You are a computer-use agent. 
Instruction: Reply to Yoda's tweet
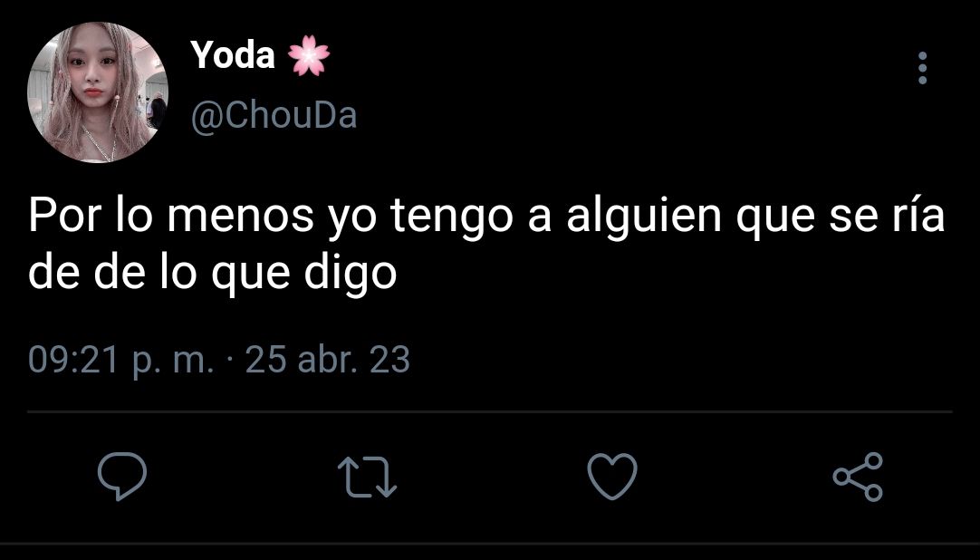122,477
